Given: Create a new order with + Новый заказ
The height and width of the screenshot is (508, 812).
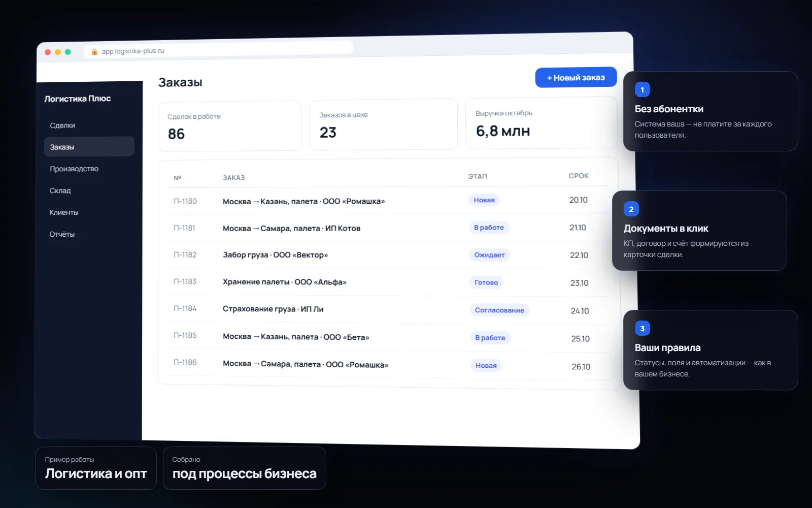Looking at the screenshot, I should (576, 77).
